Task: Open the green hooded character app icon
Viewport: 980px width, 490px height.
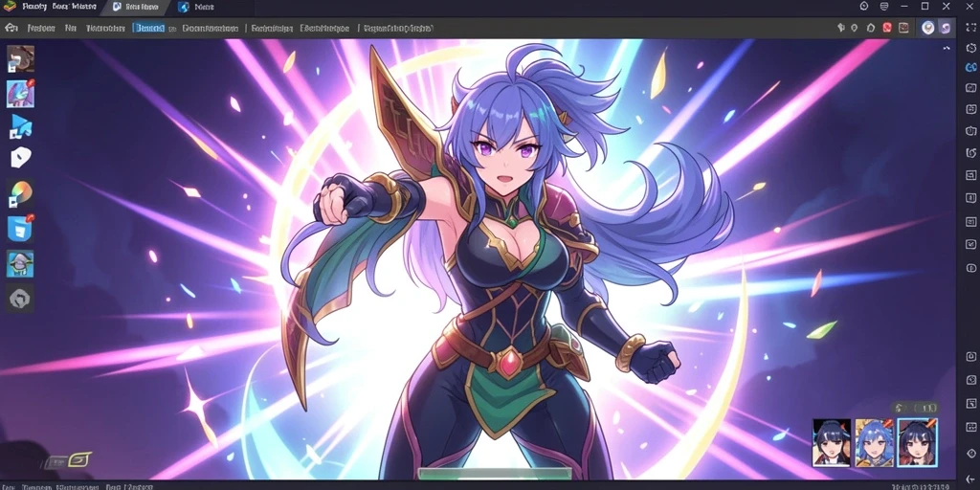Action: click(x=20, y=264)
